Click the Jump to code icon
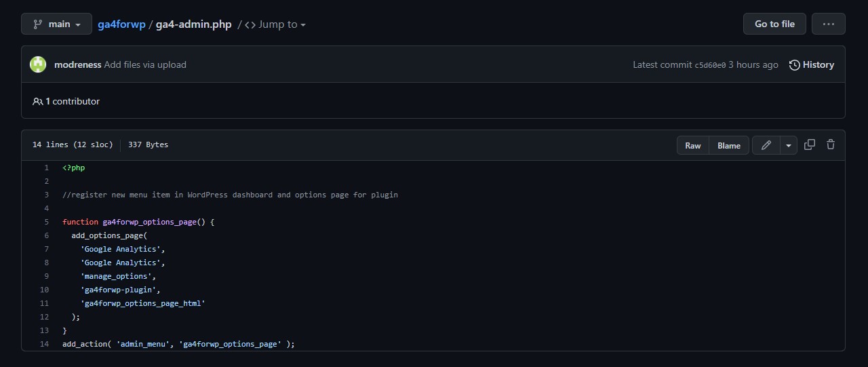Screen dimensions: 868x367 tap(250, 24)
